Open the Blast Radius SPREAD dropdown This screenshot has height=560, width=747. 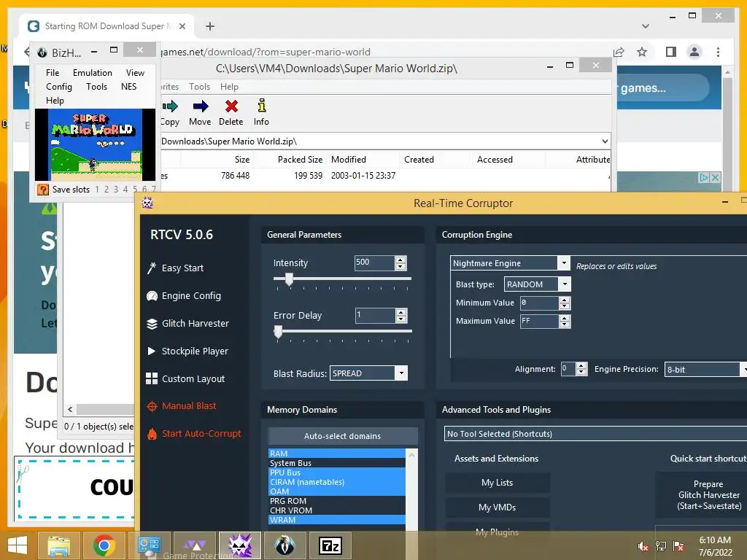[402, 373]
